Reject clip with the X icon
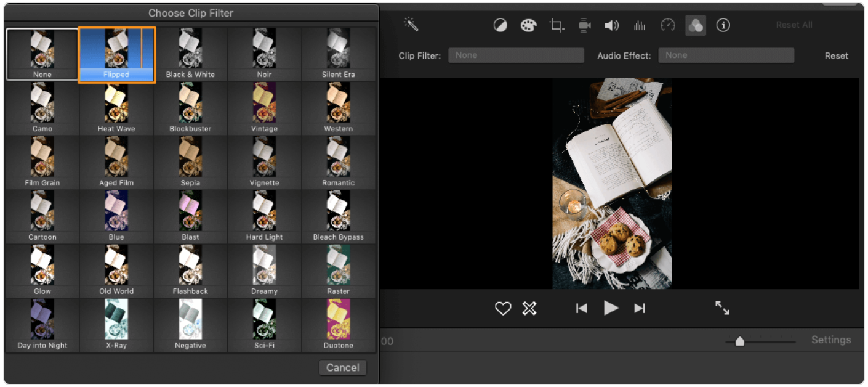The width and height of the screenshot is (868, 387). (x=529, y=309)
